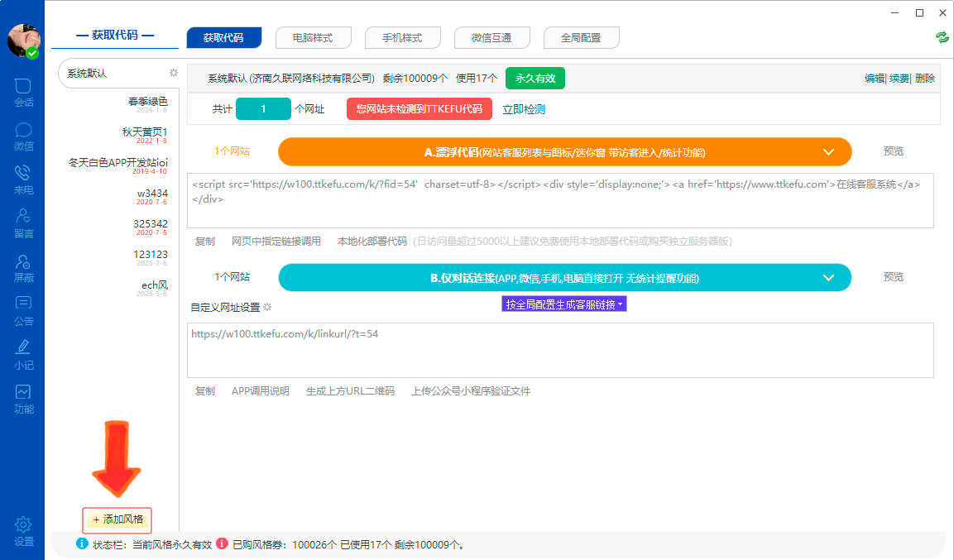Switch to the 电脑样式 tab

313,38
